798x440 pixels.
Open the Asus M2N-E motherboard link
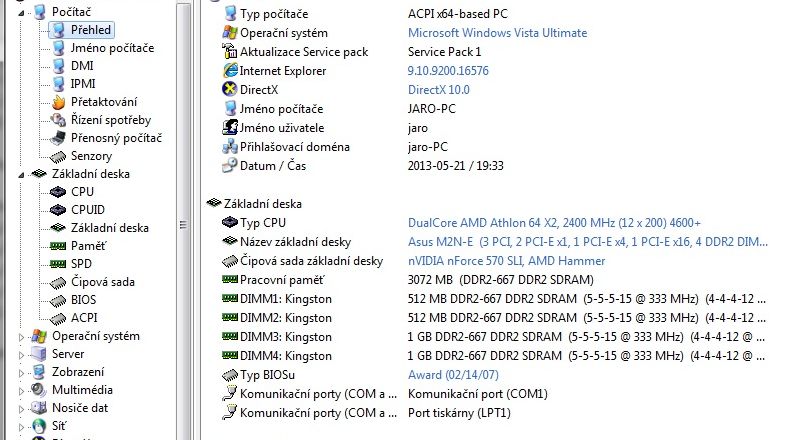[587, 242]
